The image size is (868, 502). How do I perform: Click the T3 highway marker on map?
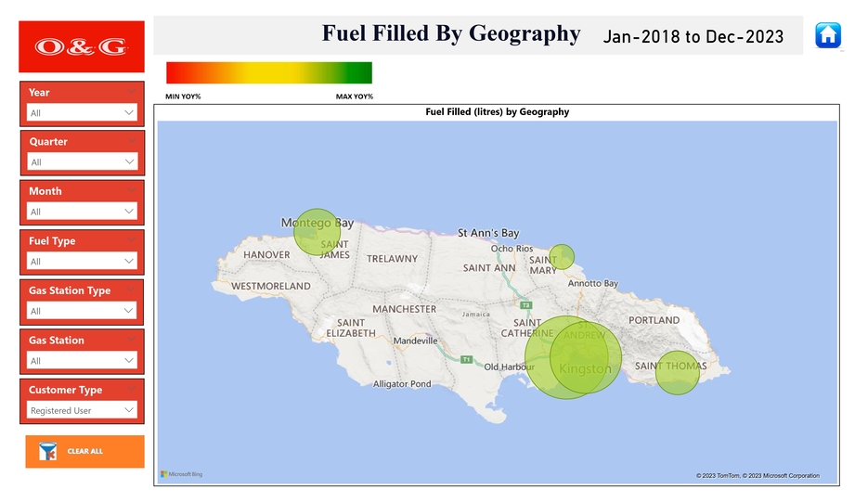tap(526, 305)
